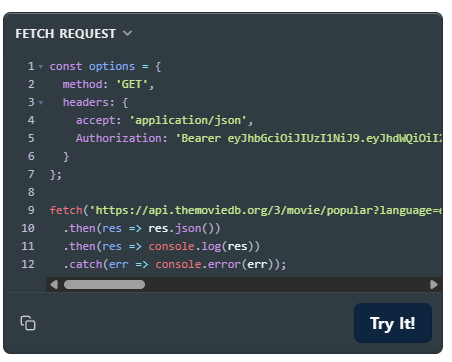Copy the code snippet to clipboard
This screenshot has height=362, width=452.
pyautogui.click(x=28, y=323)
